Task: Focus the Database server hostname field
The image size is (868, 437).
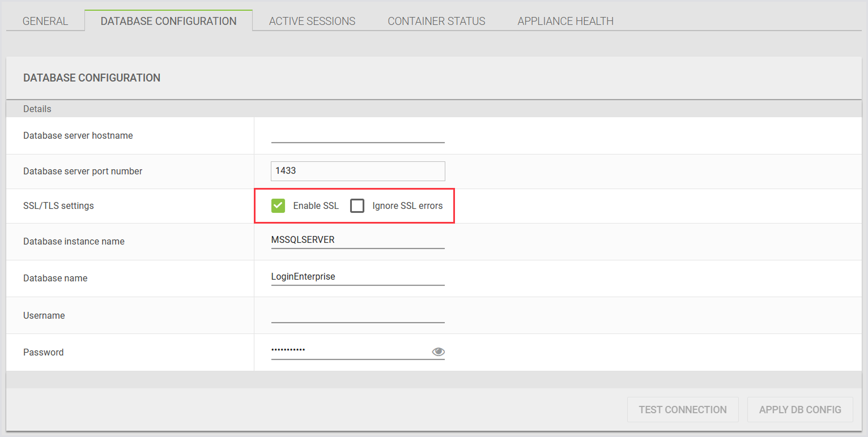Action: pos(358,135)
